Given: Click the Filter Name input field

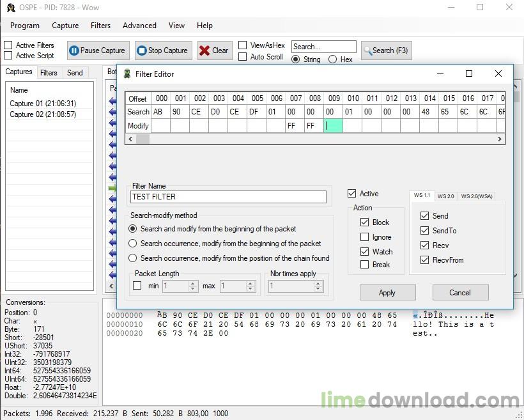Looking at the screenshot, I should (228, 197).
